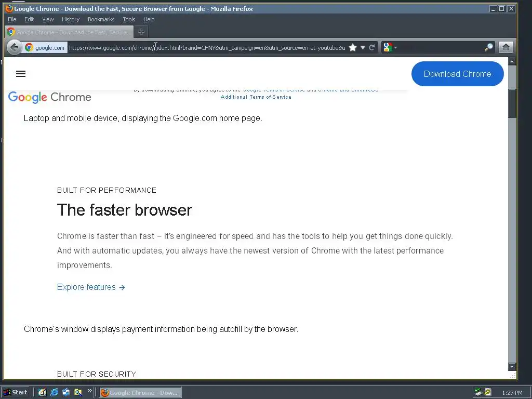Open the File menu
Viewport: 532px width, 399px height.
pyautogui.click(x=12, y=19)
